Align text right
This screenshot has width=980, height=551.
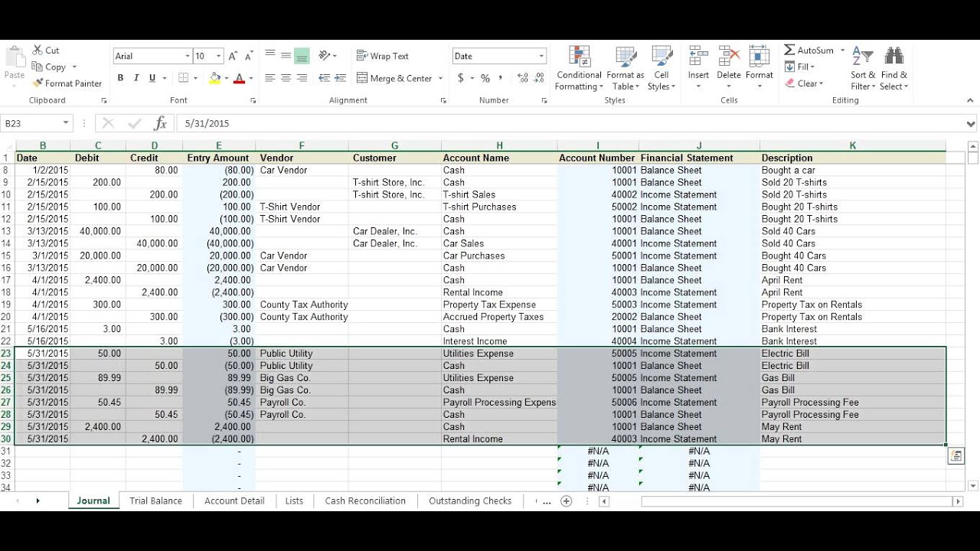(x=302, y=78)
